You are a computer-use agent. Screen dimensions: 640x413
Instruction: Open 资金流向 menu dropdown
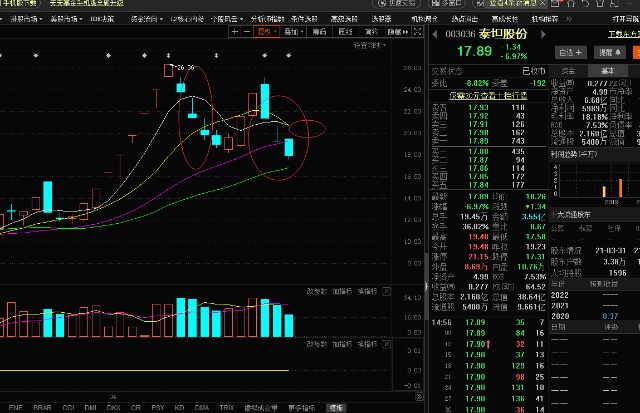click(x=147, y=19)
